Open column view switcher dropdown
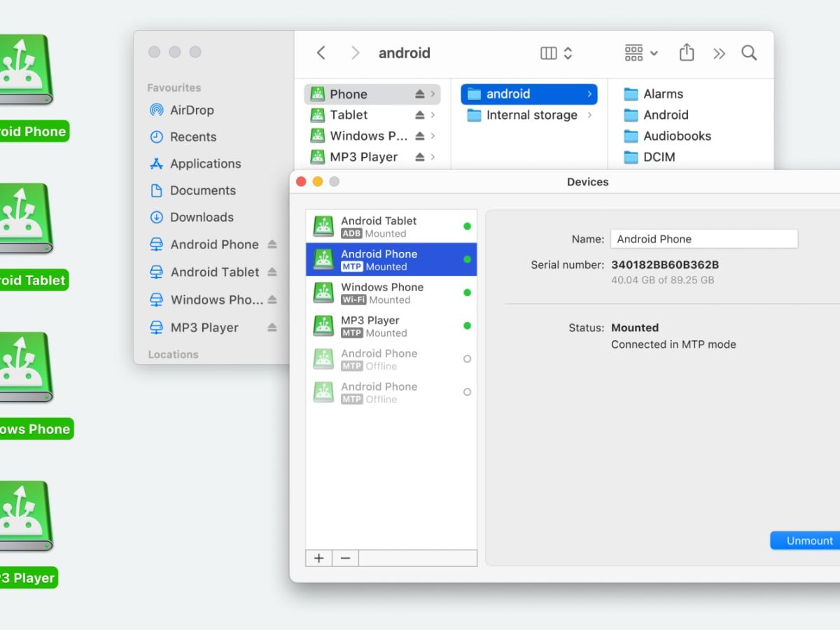Viewport: 840px width, 630px height. (x=556, y=52)
